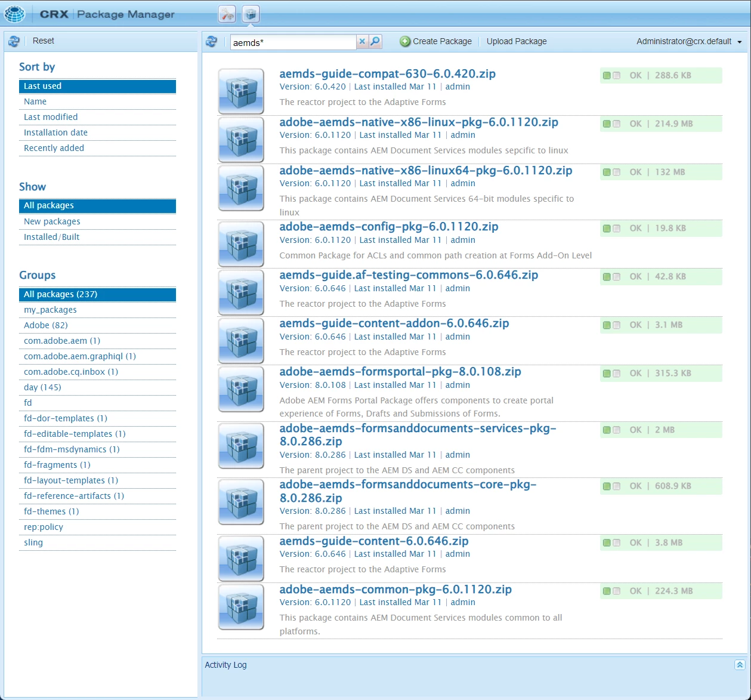Click package icon of aemds-guide.af-testing-commons

click(241, 292)
